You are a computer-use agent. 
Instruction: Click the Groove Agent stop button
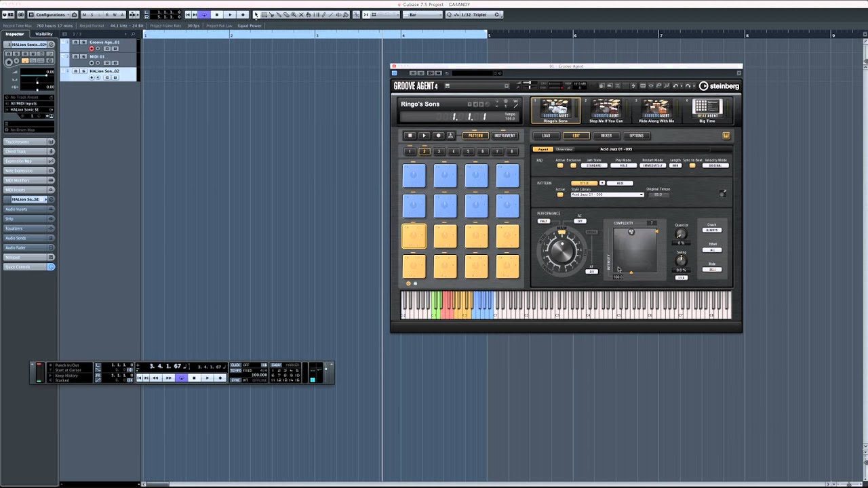(410, 136)
